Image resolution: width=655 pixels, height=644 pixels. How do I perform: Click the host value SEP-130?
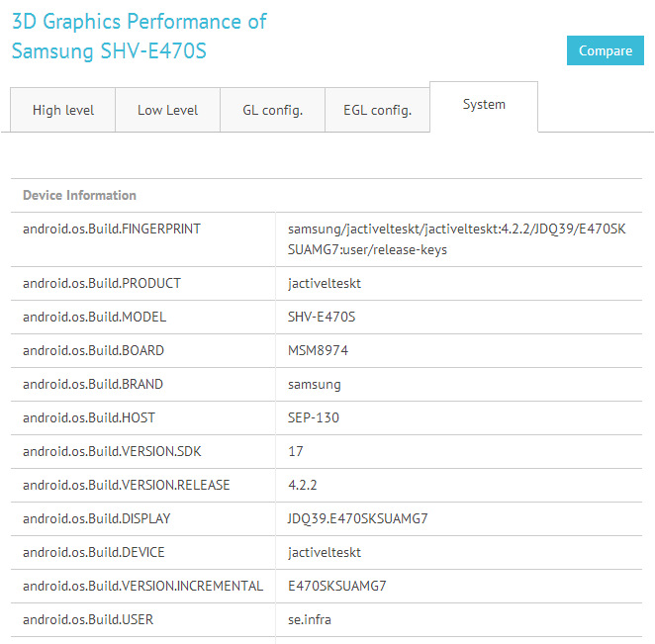click(x=314, y=417)
